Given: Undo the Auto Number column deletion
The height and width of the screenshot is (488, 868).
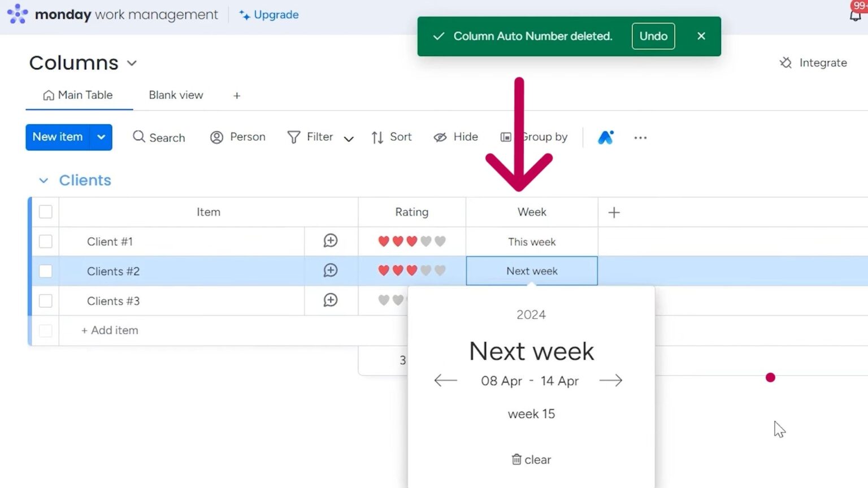Looking at the screenshot, I should coord(653,36).
